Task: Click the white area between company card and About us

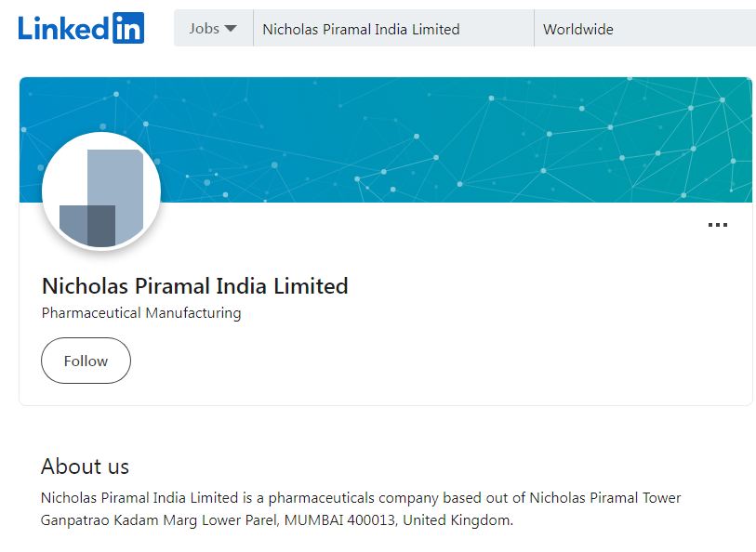Action: pyautogui.click(x=385, y=427)
